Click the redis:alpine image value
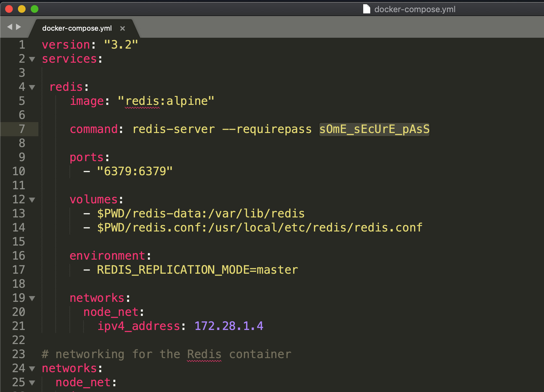Viewport: 544px width, 392px height. tap(166, 101)
